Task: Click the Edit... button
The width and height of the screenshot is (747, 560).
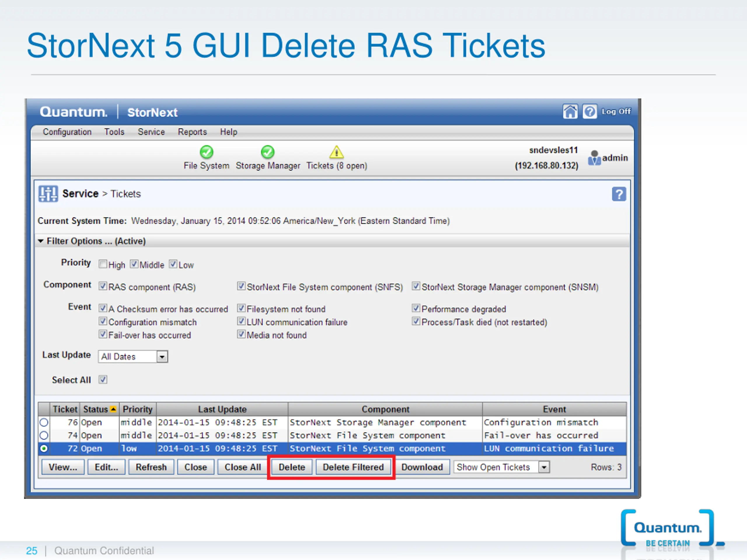Action: 107,467
